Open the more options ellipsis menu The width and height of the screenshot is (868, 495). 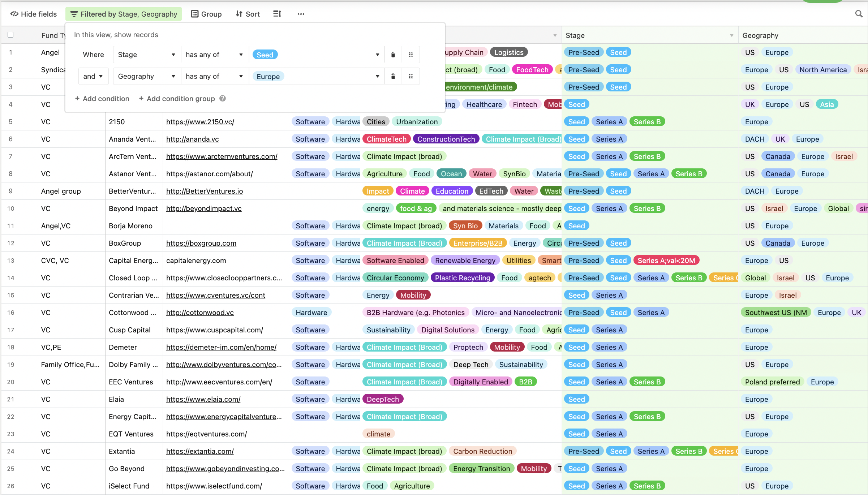pyautogui.click(x=301, y=14)
